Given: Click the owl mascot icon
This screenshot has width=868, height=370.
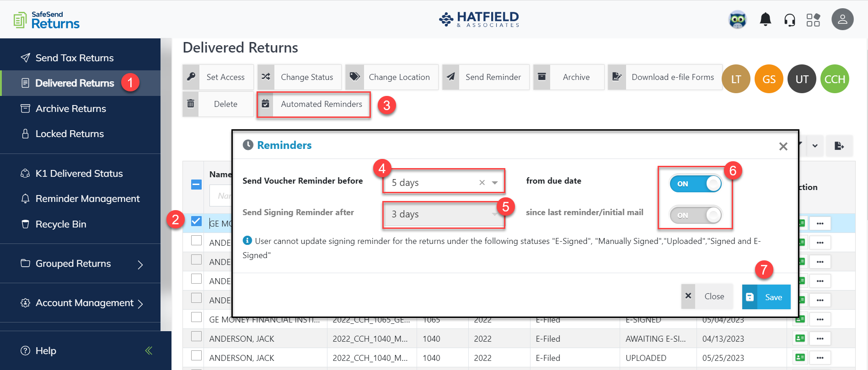Looking at the screenshot, I should click(737, 20).
